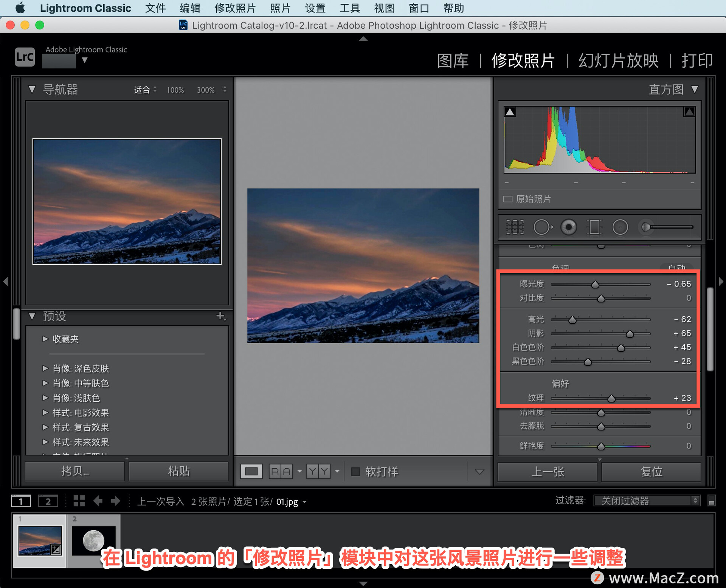Toggle shadow clipping indicator in histogram

click(510, 111)
